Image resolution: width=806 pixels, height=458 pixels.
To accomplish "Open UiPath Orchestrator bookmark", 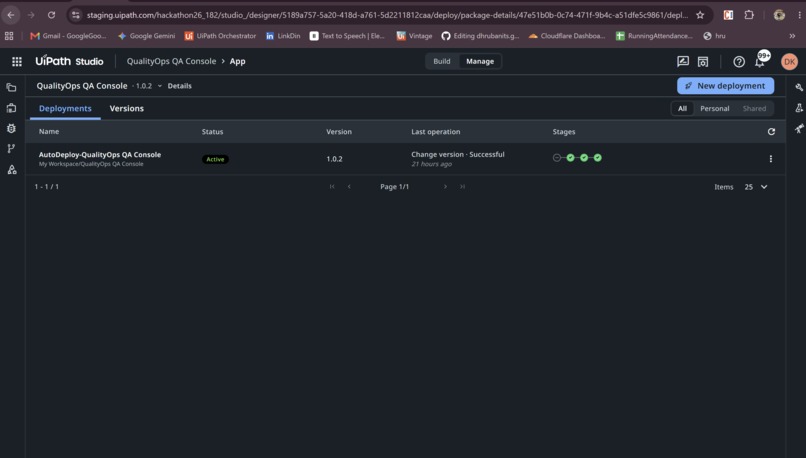I will coord(221,36).
